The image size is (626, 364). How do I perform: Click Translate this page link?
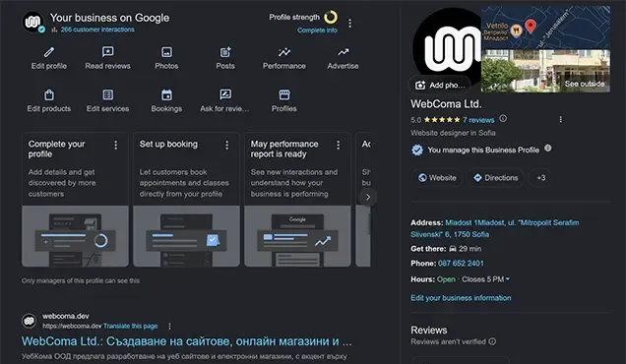click(x=131, y=326)
